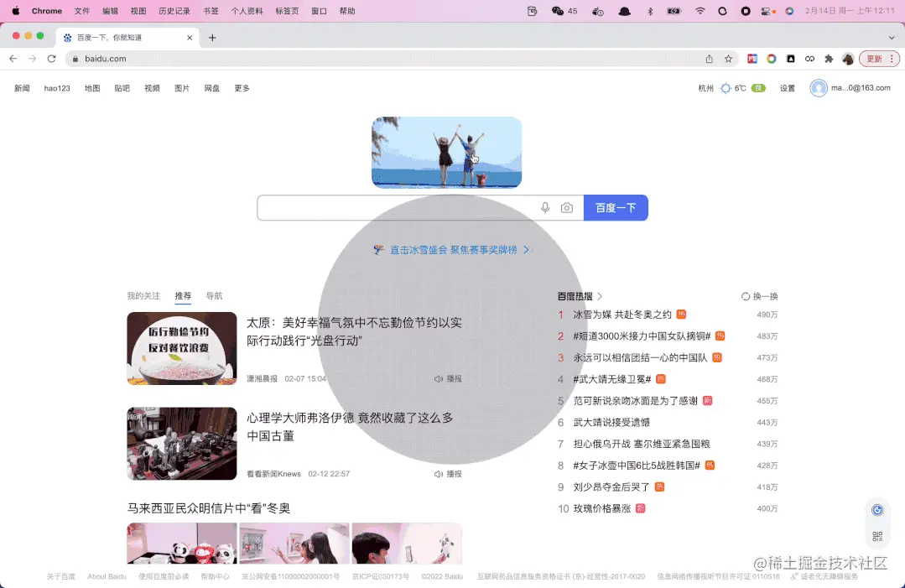Open the 文件 menu
Screen dimensions: 905x588
click(x=82, y=11)
